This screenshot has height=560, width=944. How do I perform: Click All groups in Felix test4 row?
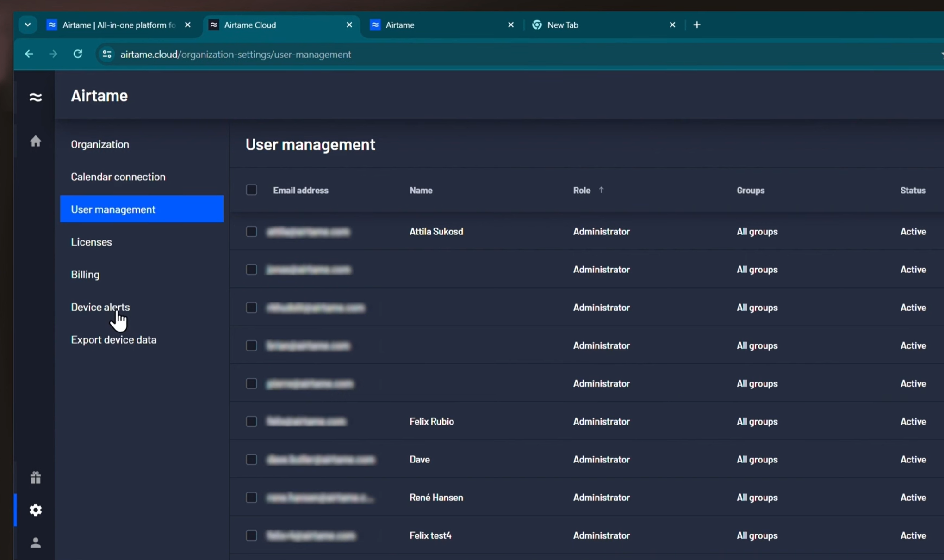coord(757,535)
